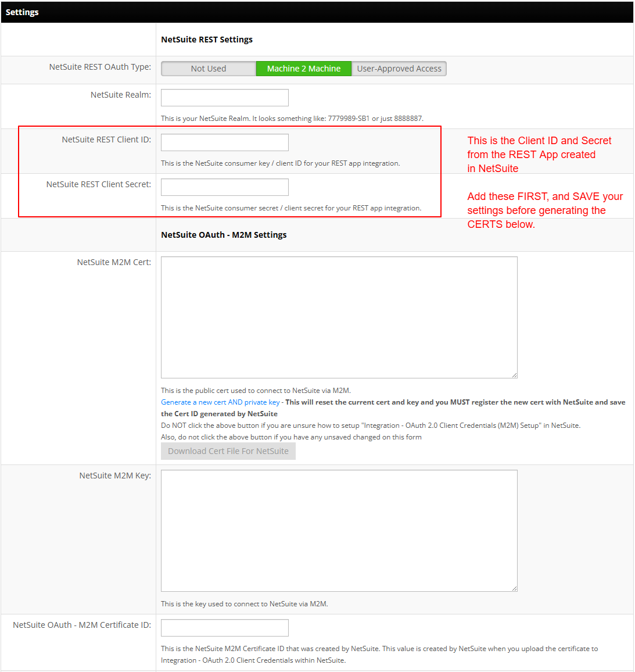Select User-Approved Access OAuth type

click(x=399, y=69)
